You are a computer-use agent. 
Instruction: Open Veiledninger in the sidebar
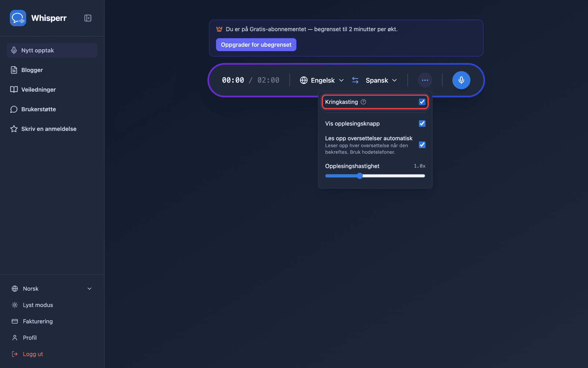(52, 89)
